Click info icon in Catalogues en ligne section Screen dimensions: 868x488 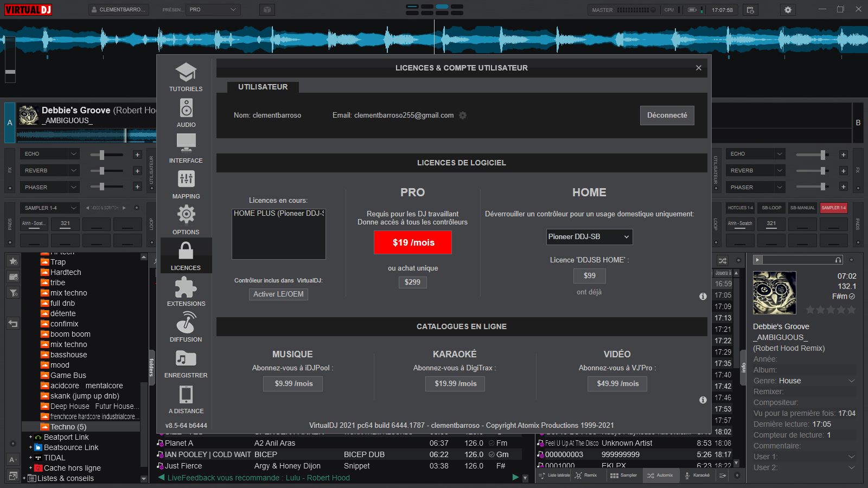[x=703, y=400]
